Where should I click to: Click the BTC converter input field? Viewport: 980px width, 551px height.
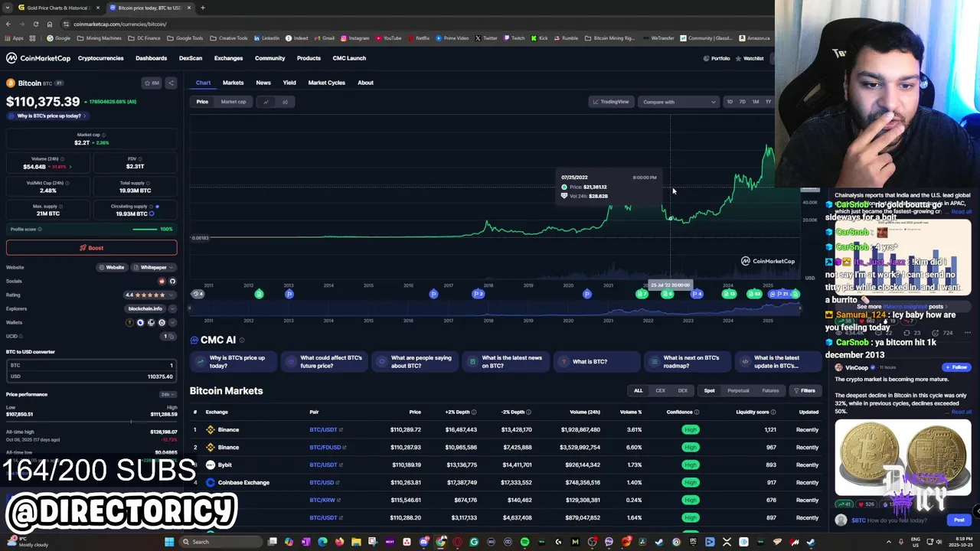click(91, 366)
